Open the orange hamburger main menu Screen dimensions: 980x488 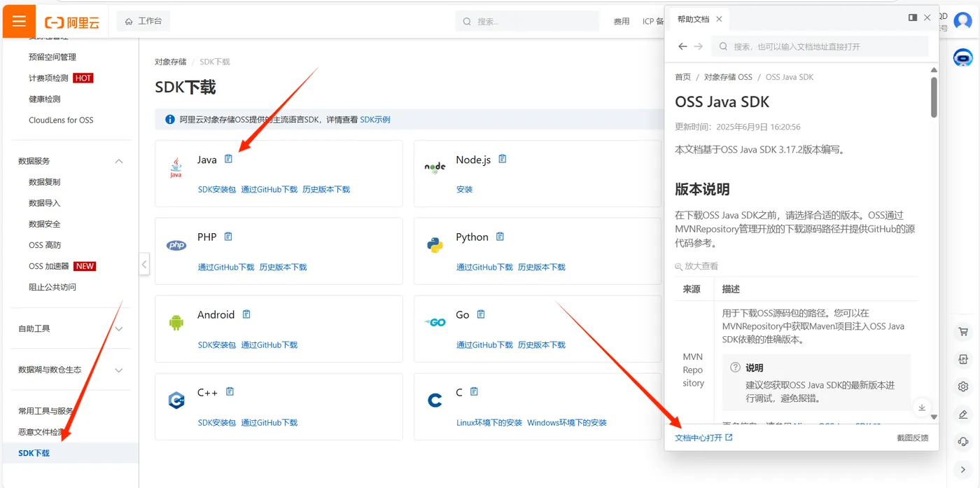pos(19,21)
